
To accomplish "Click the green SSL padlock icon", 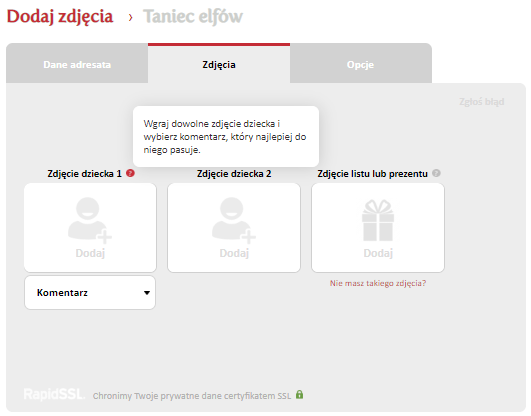I will [x=299, y=394].
